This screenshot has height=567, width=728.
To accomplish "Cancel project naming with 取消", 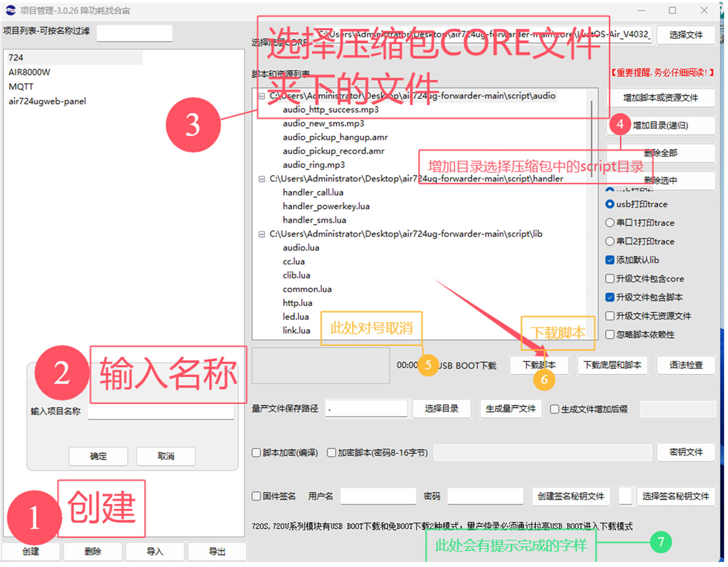I will click(166, 456).
